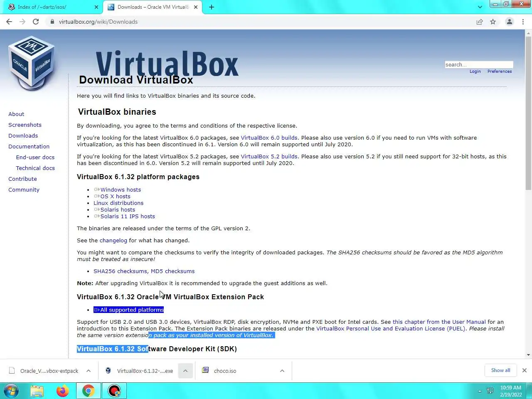Click the page vertical scrollbar thumb
The width and height of the screenshot is (532, 399).
(529, 112)
